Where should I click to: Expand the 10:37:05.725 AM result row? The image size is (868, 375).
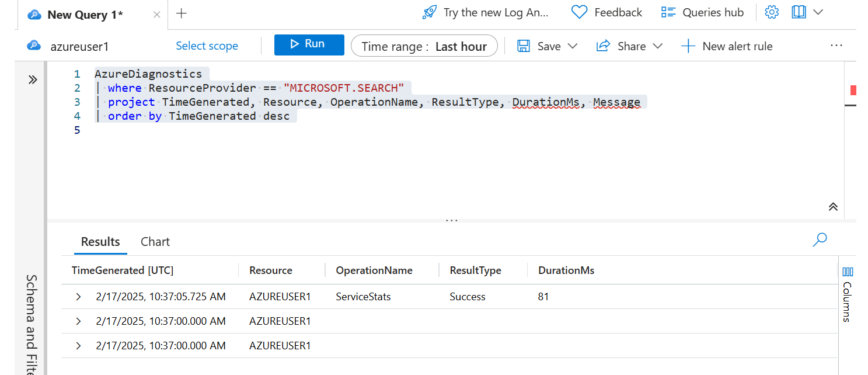[x=79, y=297]
